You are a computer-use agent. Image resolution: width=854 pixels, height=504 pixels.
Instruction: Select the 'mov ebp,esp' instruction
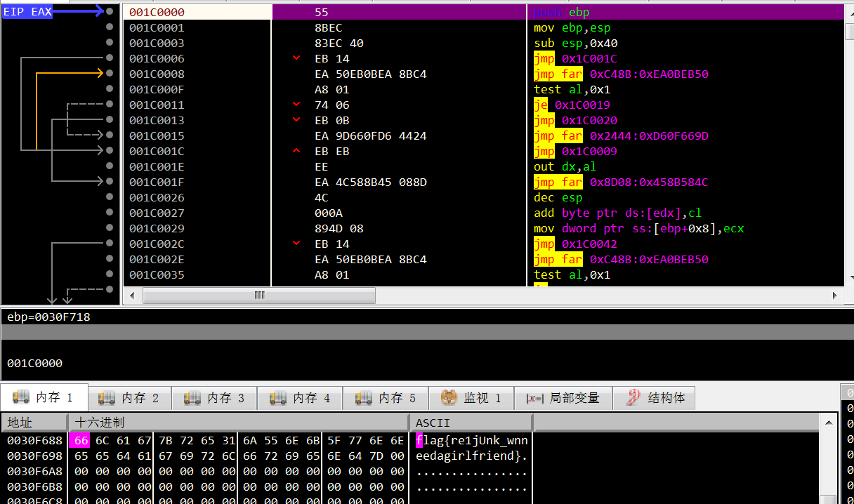(x=572, y=27)
